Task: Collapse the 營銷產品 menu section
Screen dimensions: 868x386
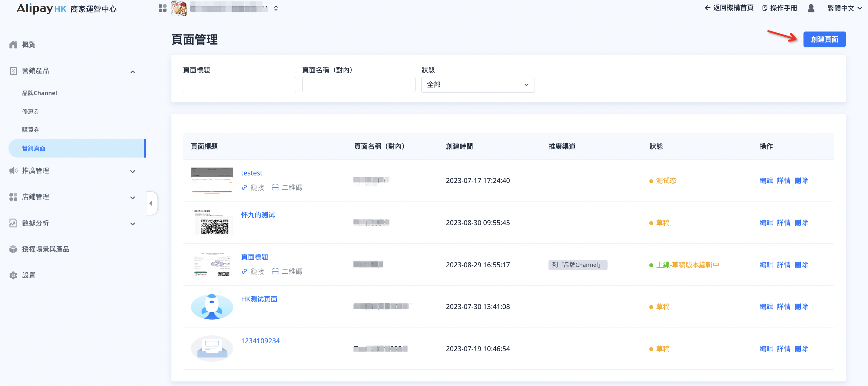Action: point(133,72)
